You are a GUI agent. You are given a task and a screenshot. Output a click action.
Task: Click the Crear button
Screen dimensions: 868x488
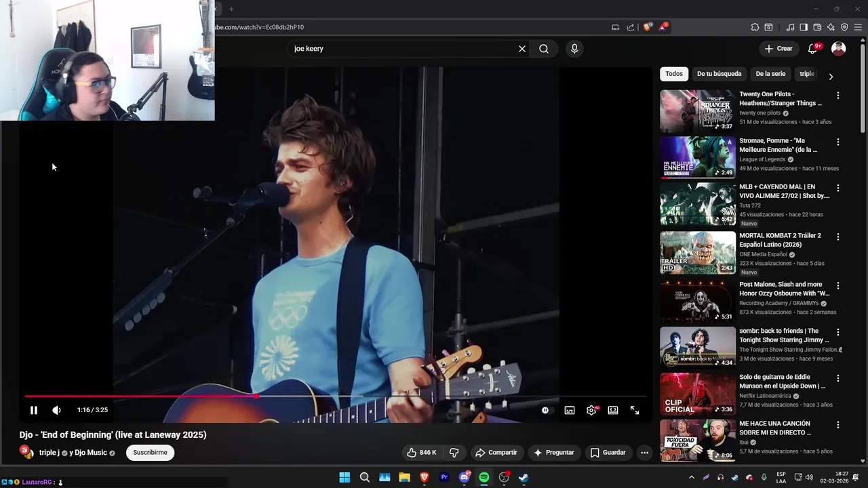[x=778, y=49]
